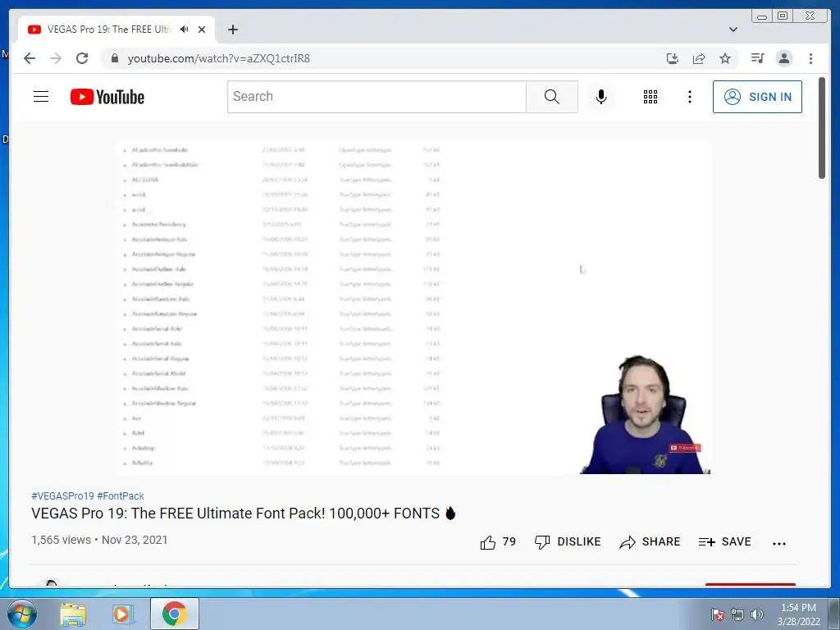Image resolution: width=840 pixels, height=630 pixels.
Task: Click the install app icon in address bar
Action: (673, 58)
